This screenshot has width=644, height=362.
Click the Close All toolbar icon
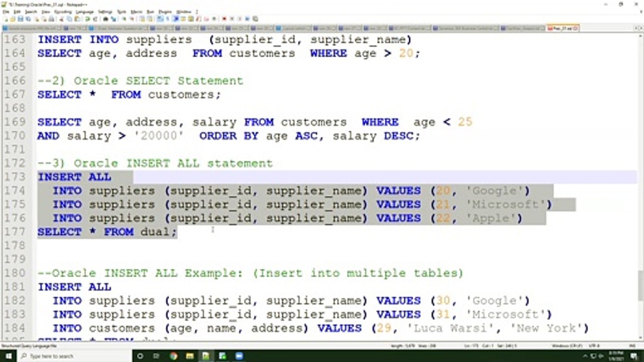coord(44,19)
